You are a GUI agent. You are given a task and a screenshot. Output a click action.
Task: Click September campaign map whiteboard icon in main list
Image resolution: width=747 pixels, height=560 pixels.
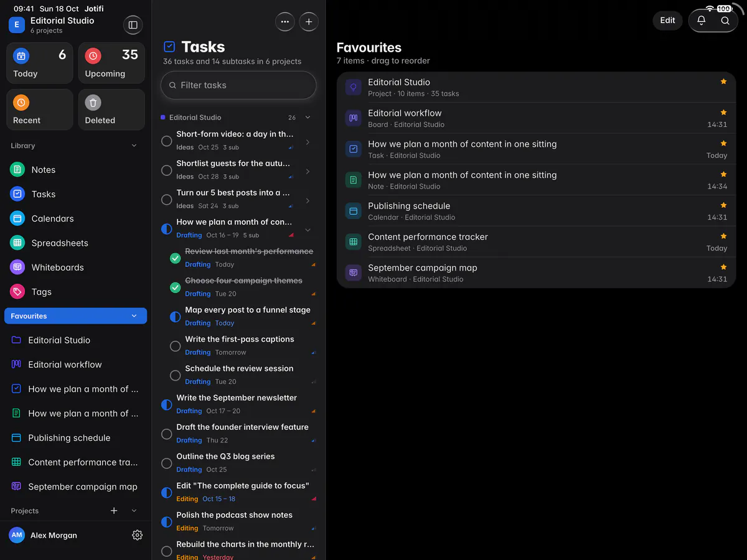click(354, 273)
